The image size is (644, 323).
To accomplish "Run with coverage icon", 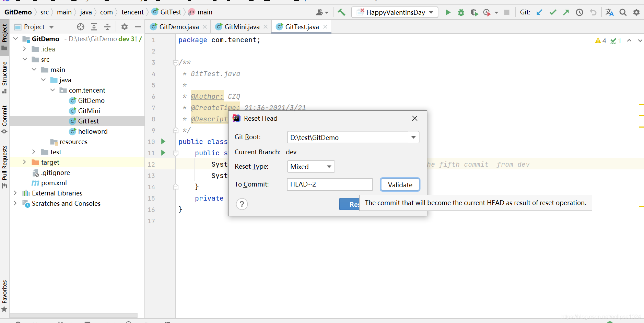I will (475, 12).
